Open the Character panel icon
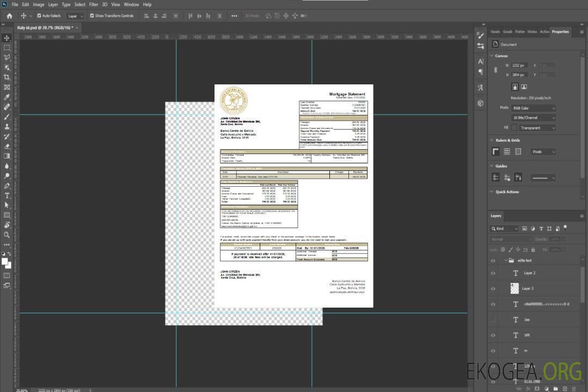The image size is (588, 392). pyautogui.click(x=481, y=62)
